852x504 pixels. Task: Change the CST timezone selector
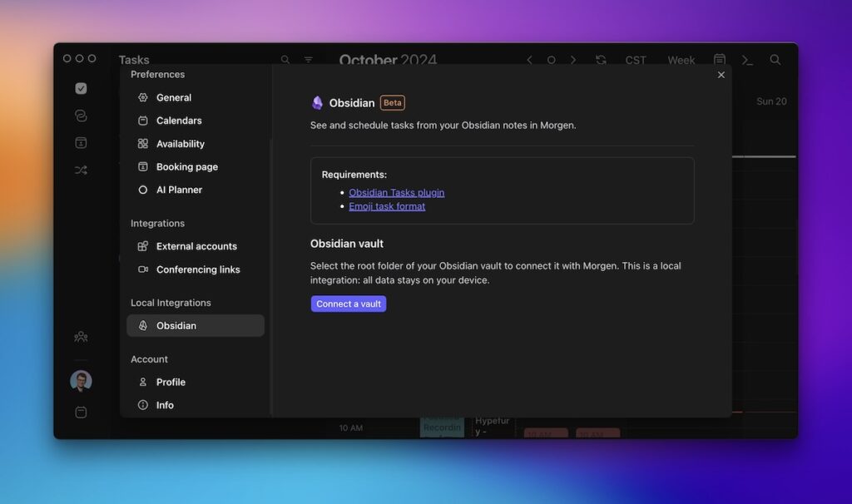pos(636,60)
